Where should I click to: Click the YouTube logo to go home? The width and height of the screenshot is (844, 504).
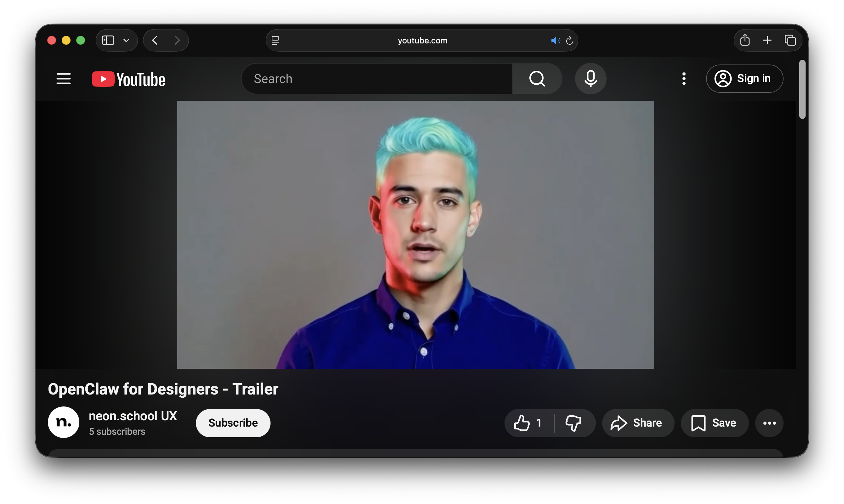[x=128, y=79]
